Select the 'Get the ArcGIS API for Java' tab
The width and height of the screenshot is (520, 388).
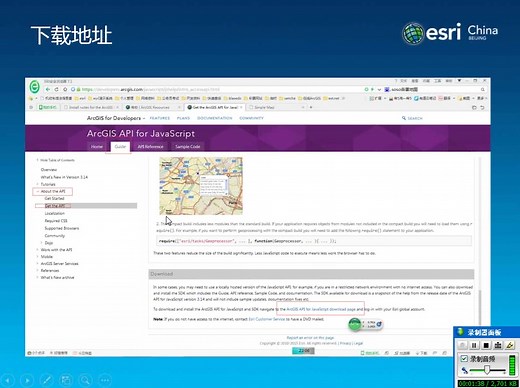(x=215, y=107)
